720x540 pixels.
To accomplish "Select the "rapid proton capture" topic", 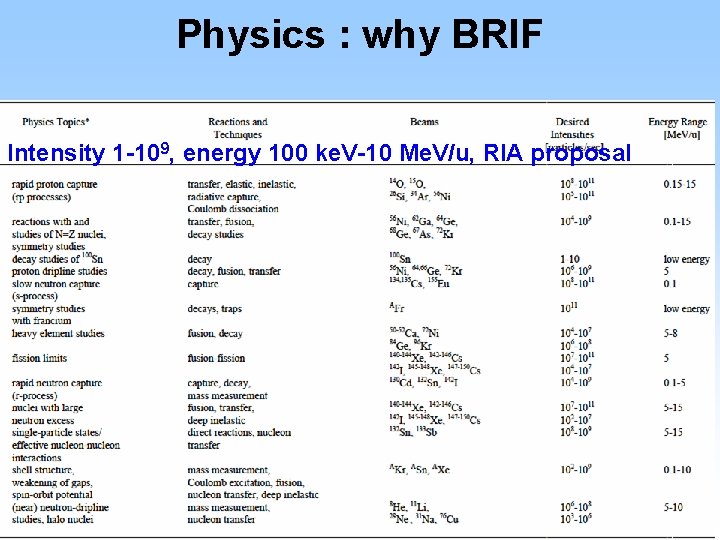I will (55, 185).
